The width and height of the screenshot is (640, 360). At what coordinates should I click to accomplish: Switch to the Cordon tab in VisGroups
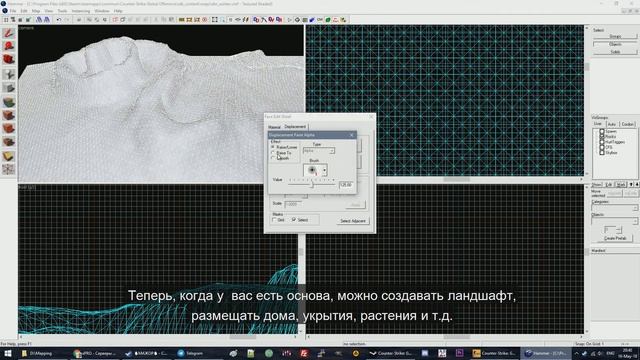point(628,124)
